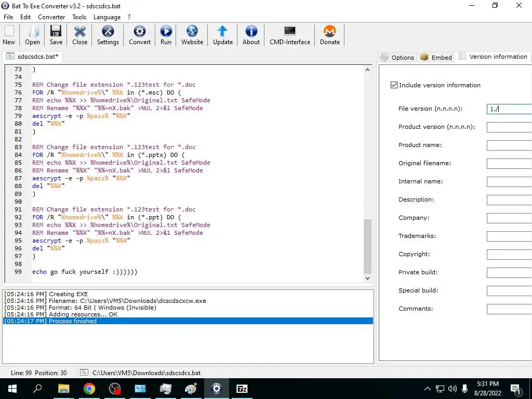Focus the Description field
Screen dimensions: 532x399
(509, 200)
